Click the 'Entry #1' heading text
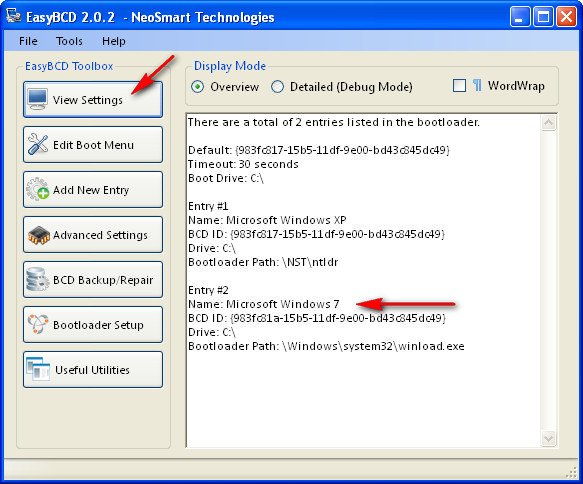 (208, 206)
